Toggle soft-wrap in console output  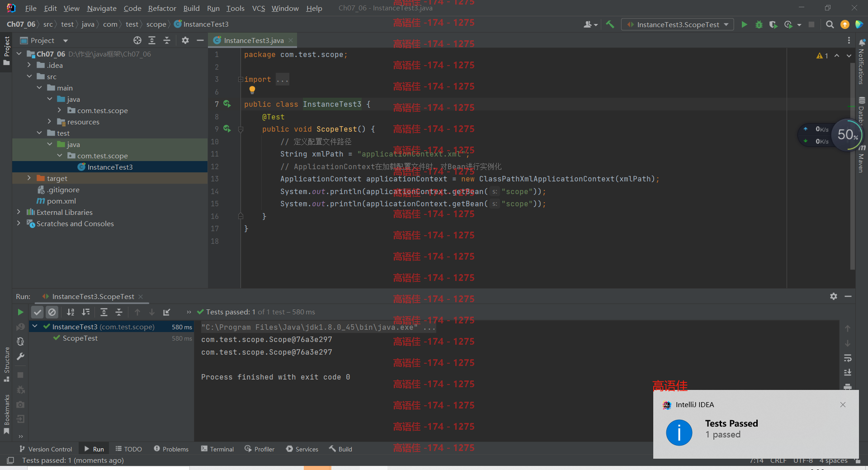(x=848, y=358)
